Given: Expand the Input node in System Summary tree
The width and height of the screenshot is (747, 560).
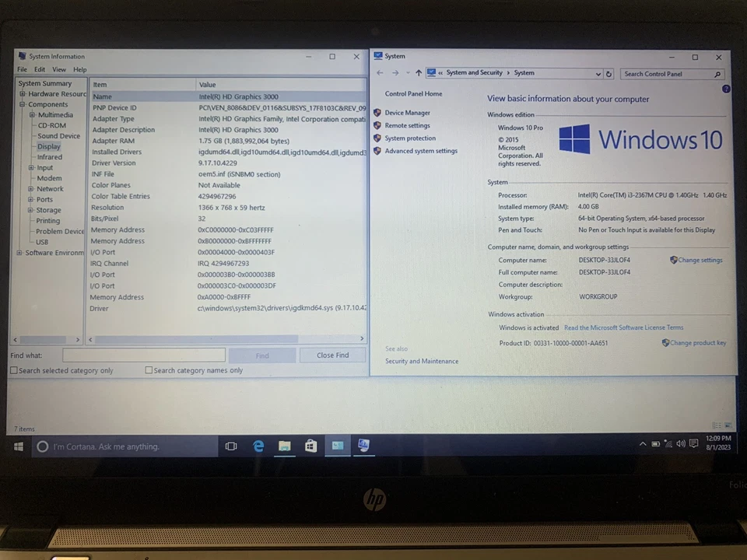Looking at the screenshot, I should [33, 167].
